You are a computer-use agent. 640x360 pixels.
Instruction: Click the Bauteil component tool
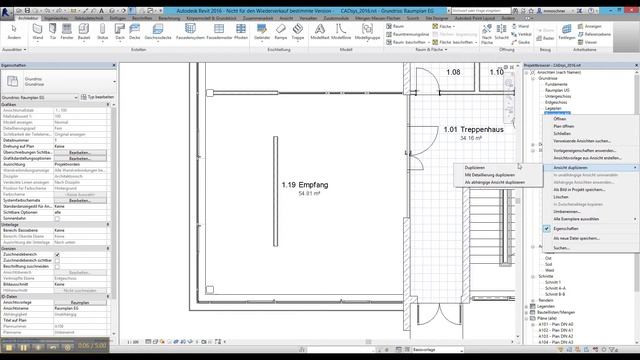pyautogui.click(x=84, y=31)
